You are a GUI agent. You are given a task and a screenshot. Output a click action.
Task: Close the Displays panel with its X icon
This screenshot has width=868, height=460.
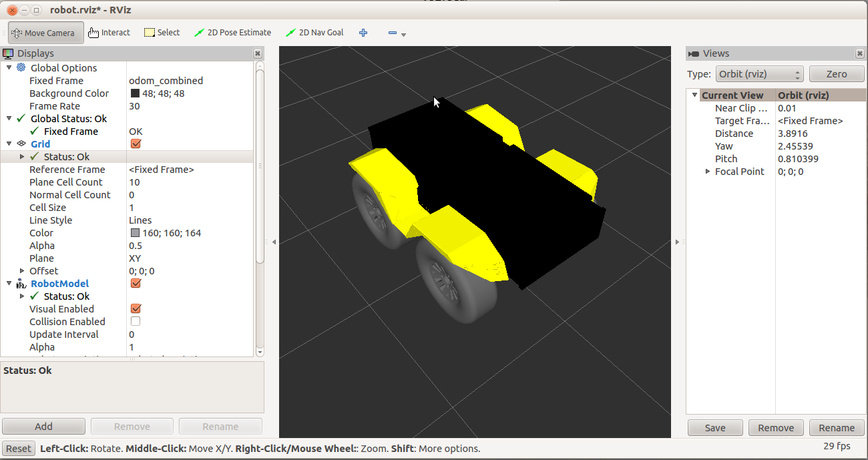click(x=258, y=53)
